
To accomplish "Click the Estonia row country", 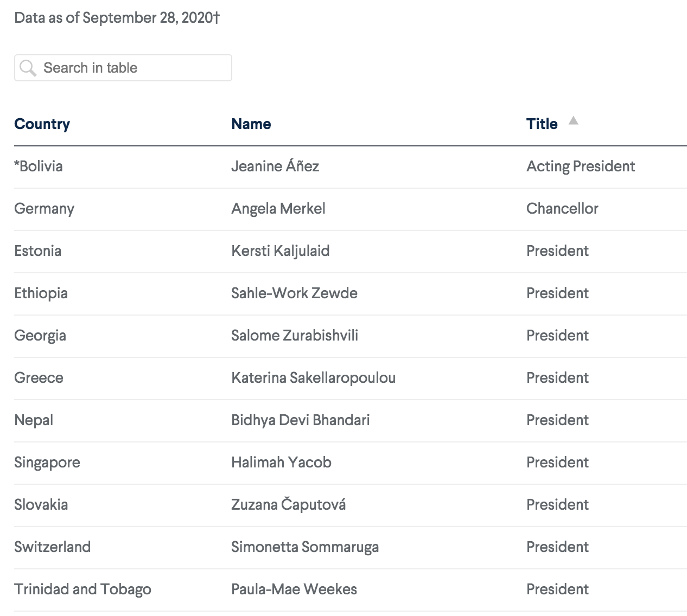I will click(37, 251).
